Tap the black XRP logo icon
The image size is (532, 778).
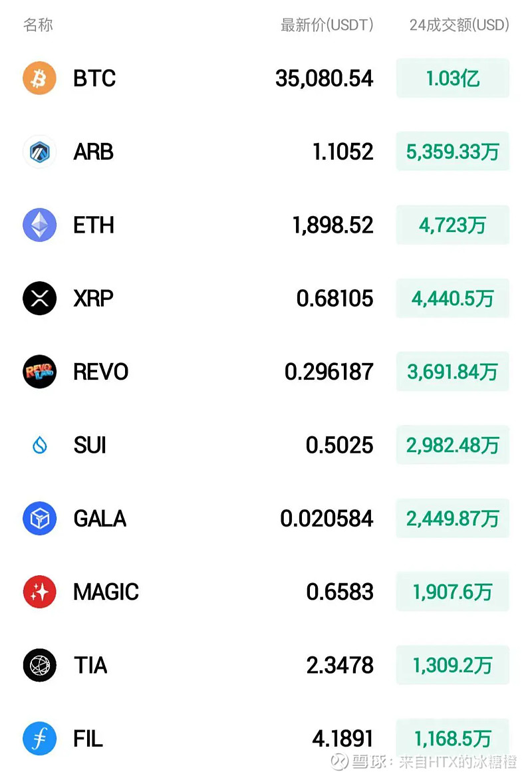pos(40,298)
